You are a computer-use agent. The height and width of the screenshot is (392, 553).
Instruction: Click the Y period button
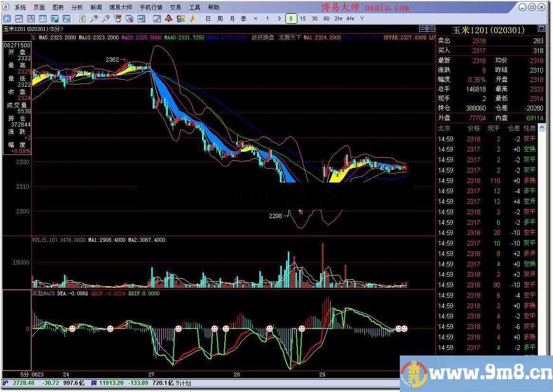click(362, 18)
